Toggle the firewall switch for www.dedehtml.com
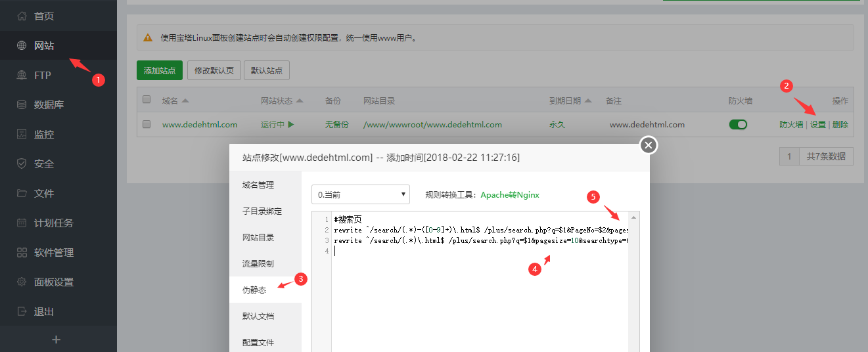This screenshot has width=868, height=352. pos(738,124)
